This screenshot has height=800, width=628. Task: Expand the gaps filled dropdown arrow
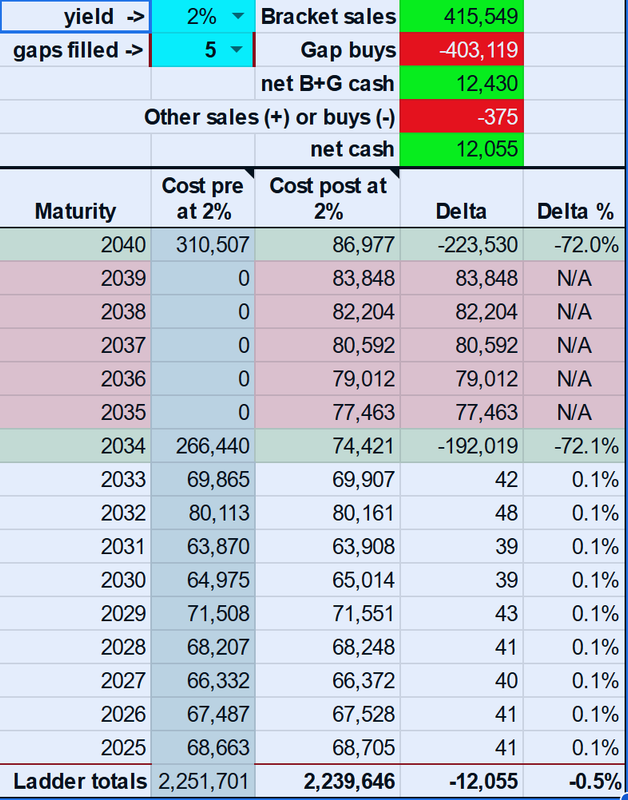[236, 50]
